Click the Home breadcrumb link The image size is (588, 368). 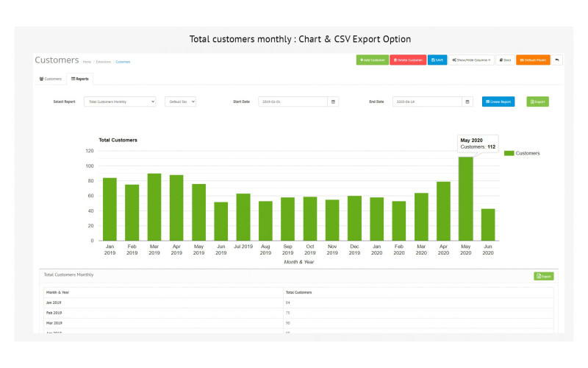(x=87, y=62)
